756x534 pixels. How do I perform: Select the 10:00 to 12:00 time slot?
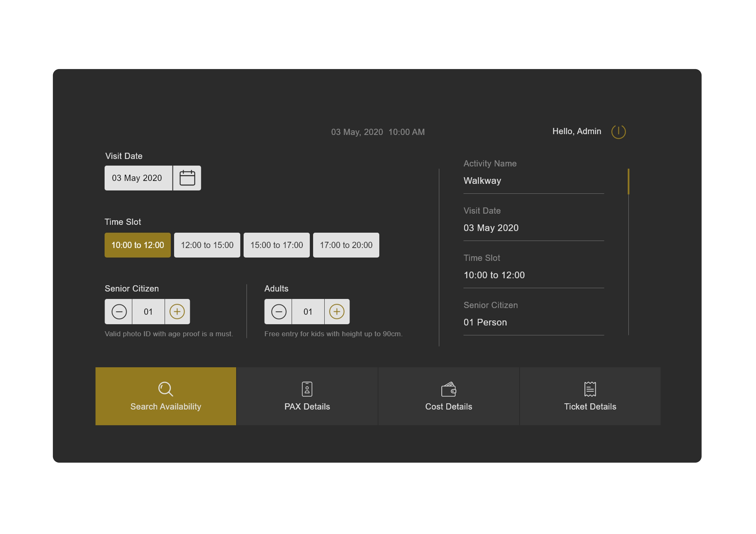pyautogui.click(x=138, y=245)
